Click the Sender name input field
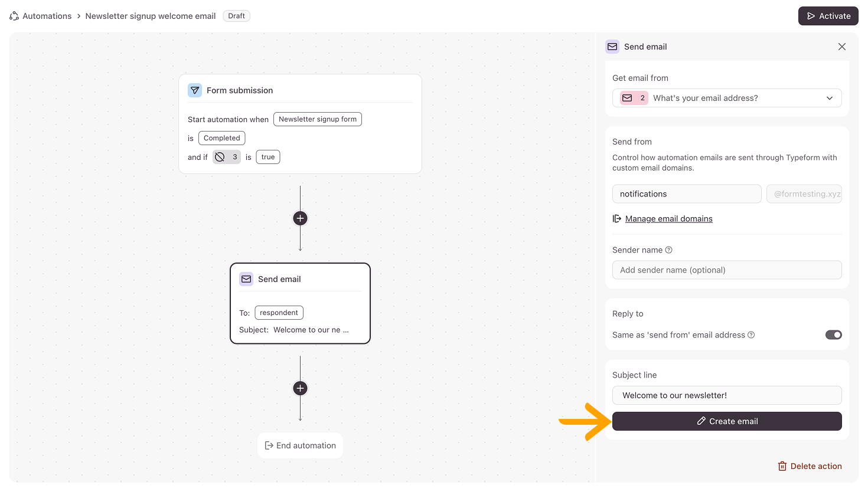 [727, 270]
